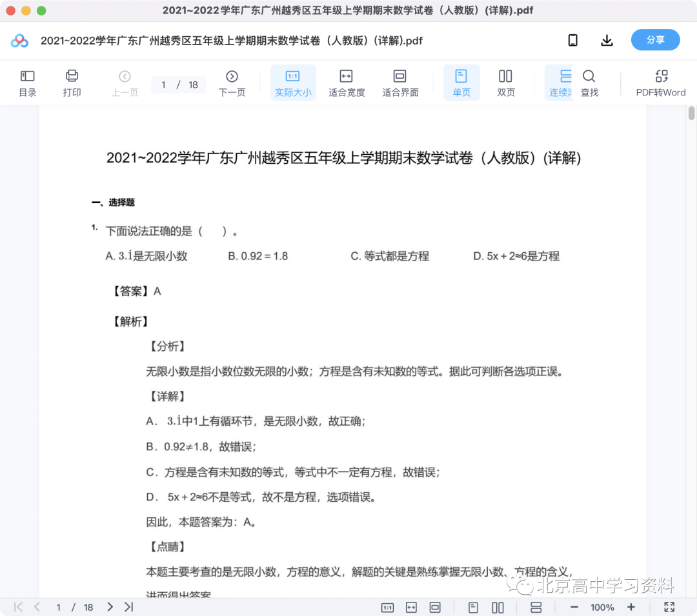Click the 【详解】 label

[x=167, y=396]
